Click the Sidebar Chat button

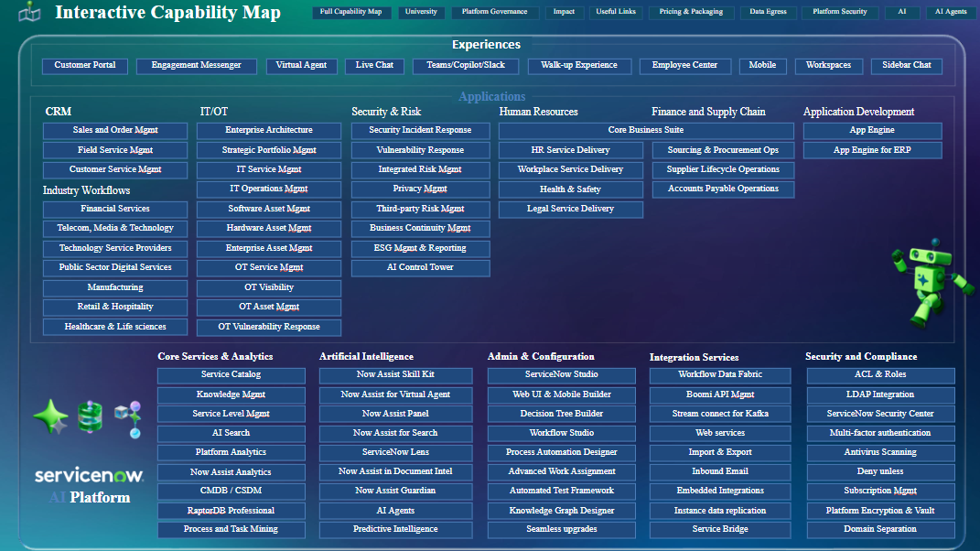907,66
